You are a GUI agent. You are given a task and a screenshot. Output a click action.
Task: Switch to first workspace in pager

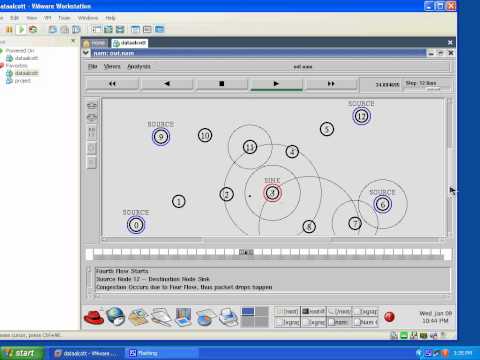pos(248,312)
